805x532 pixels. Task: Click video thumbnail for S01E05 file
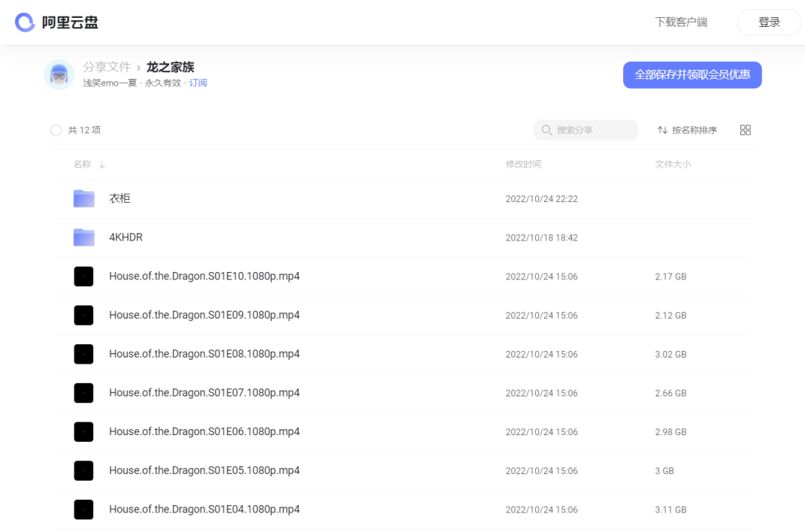tap(83, 470)
